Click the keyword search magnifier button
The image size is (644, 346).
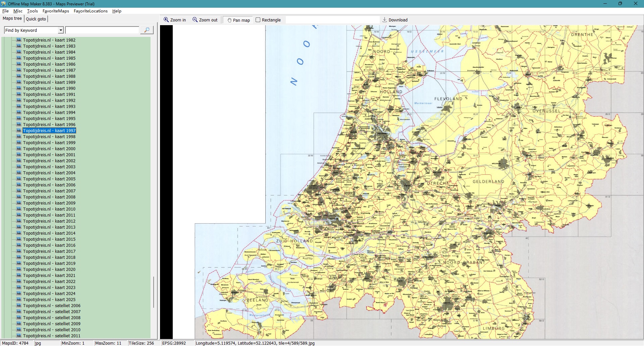pos(147,30)
